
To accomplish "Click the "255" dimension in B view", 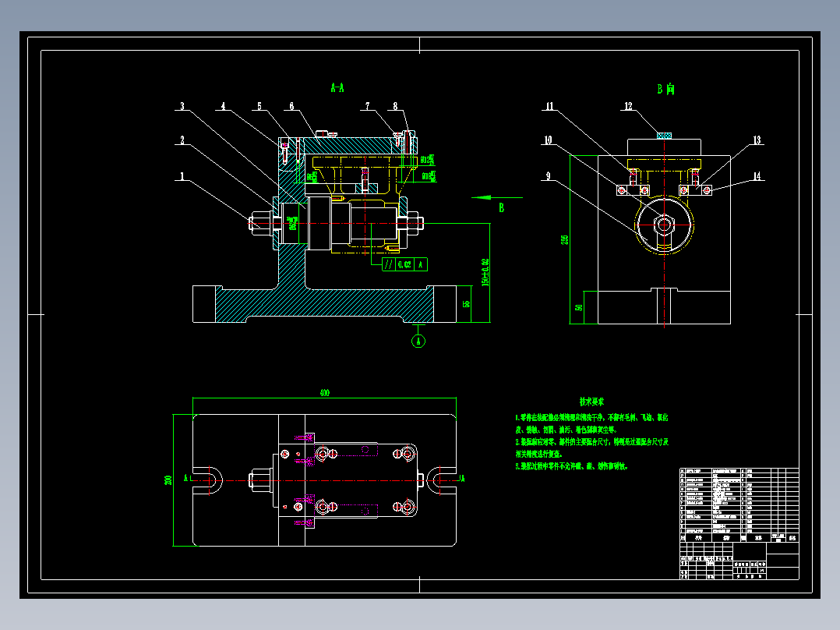I will point(565,239).
